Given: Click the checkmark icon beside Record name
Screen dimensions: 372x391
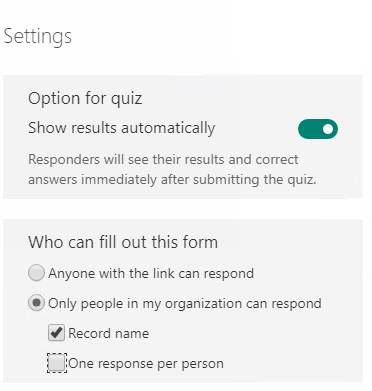Looking at the screenshot, I should 56,333.
